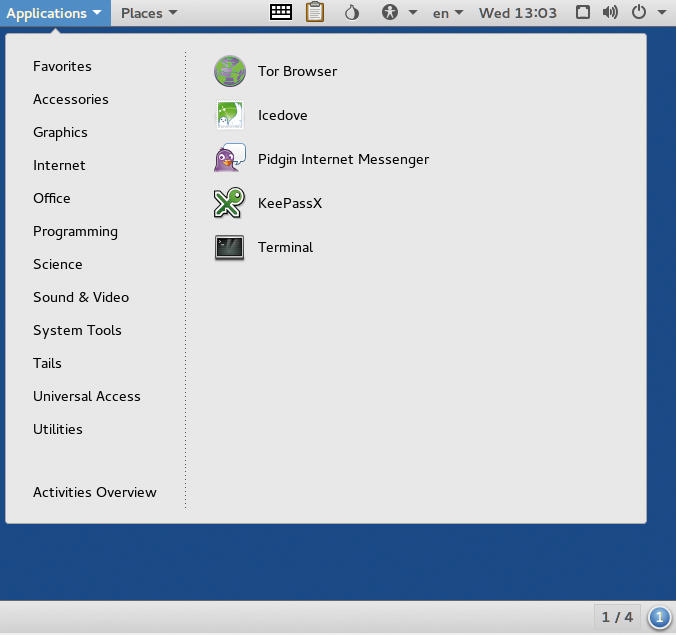Open the Sound & Video category
Screen dimensions: 676x635
click(x=81, y=297)
